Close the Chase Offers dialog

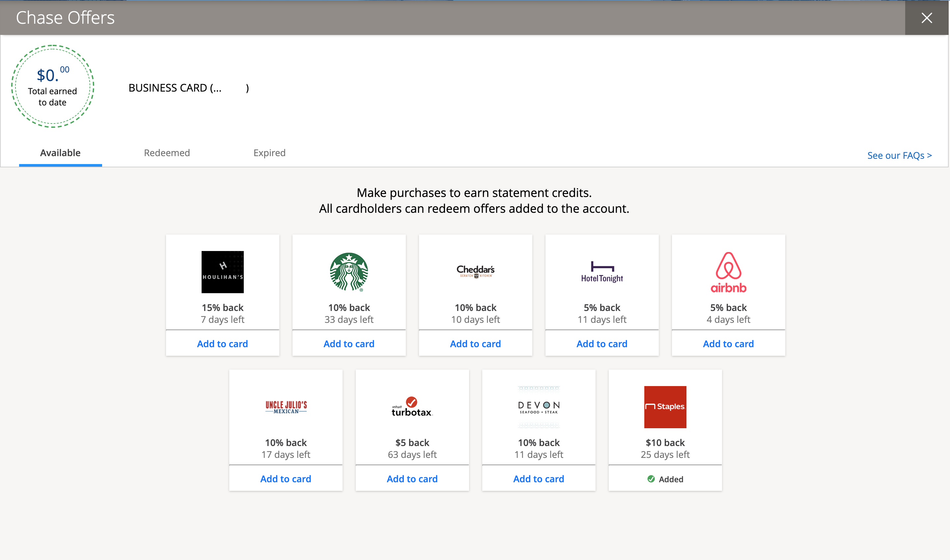[x=927, y=18]
